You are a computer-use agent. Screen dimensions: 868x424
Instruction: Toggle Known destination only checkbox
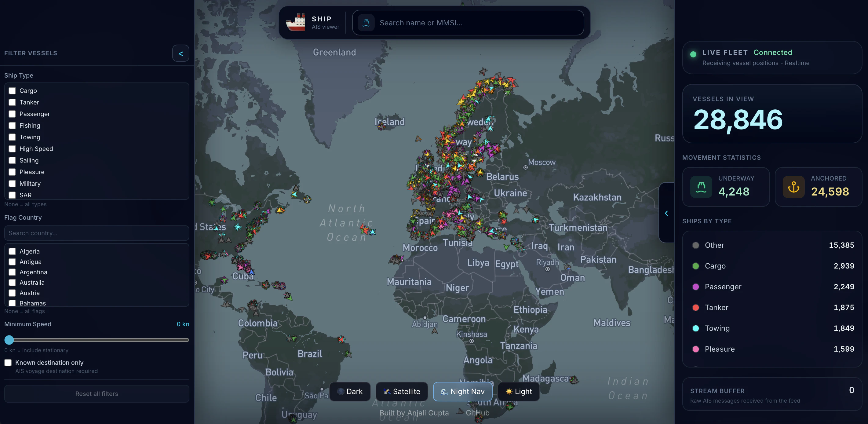8,363
